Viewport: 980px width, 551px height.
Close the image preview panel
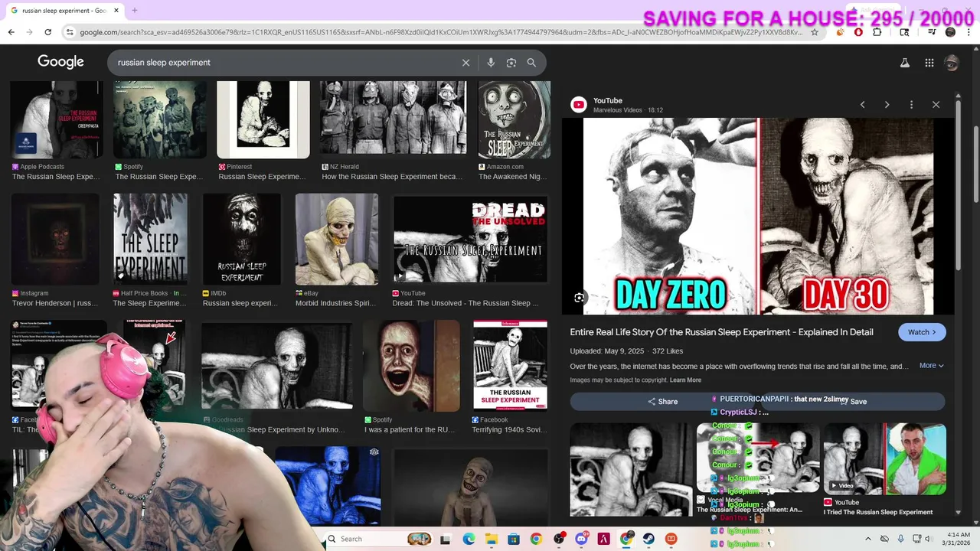coord(936,105)
